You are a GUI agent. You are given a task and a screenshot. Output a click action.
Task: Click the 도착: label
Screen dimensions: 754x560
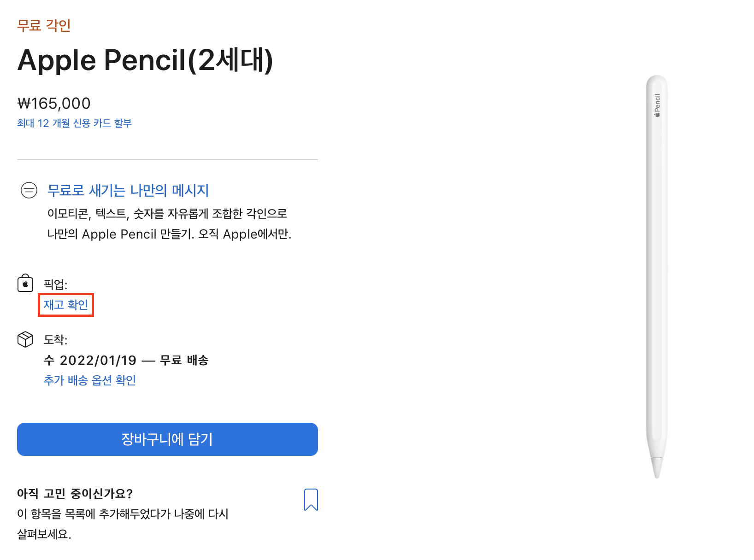55,340
